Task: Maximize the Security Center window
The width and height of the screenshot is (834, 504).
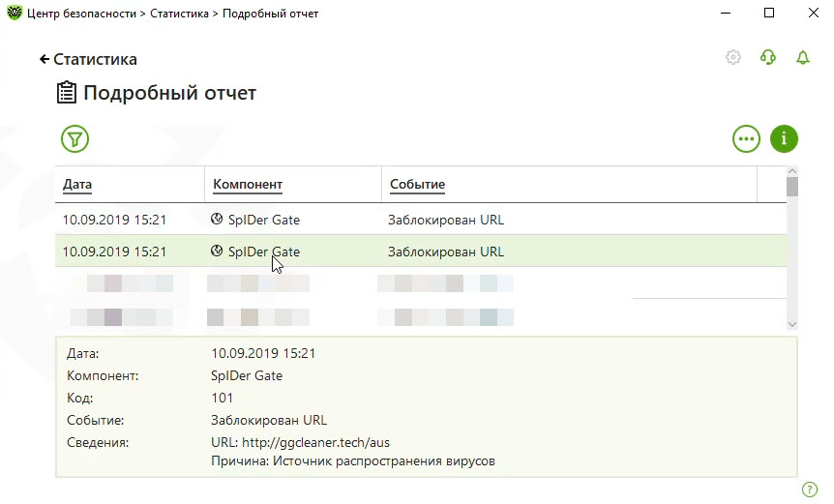Action: 769,14
